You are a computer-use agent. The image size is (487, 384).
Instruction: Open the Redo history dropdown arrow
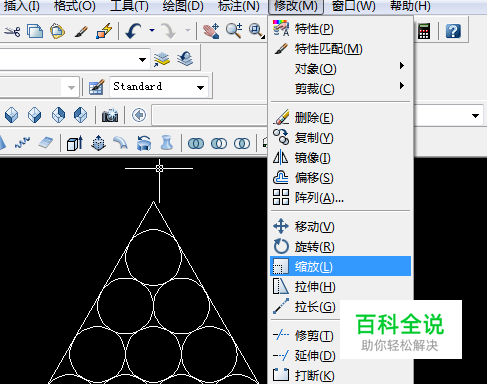click(188, 31)
